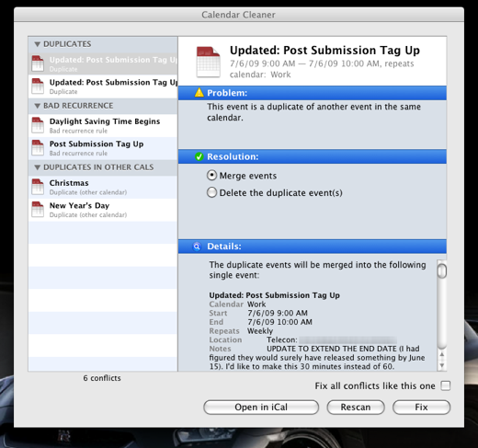Screen dimensions: 478x448
Task: Collapse the DUPLICATES section
Action: (38, 44)
